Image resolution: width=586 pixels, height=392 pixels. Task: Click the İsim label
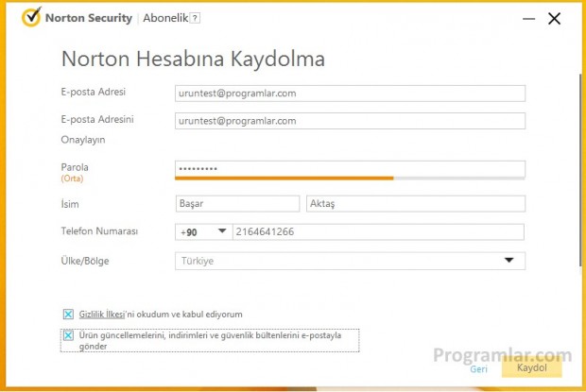70,204
